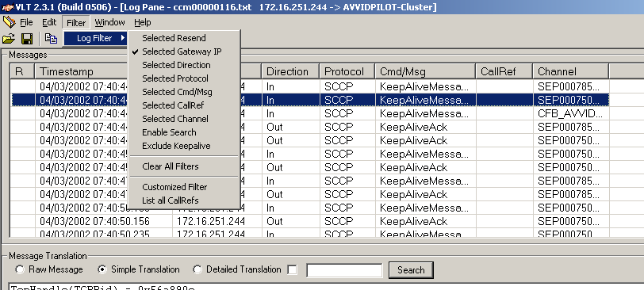The height and width of the screenshot is (290, 644).
Task: Open the Edit menu
Action: coord(49,22)
